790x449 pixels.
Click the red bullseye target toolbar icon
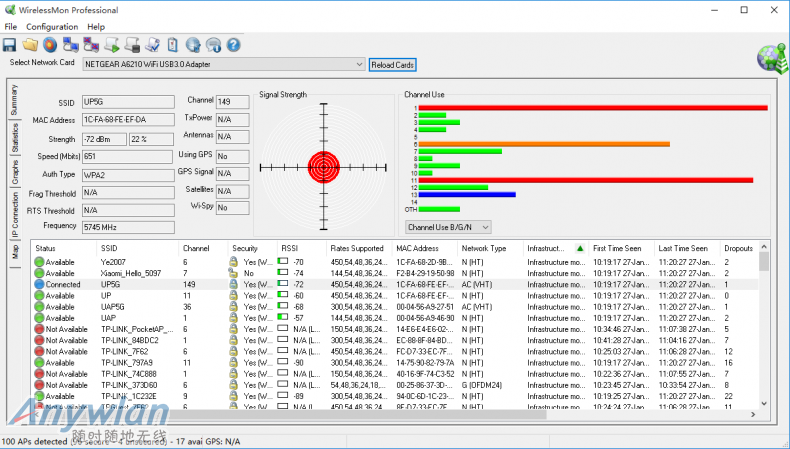(x=50, y=45)
